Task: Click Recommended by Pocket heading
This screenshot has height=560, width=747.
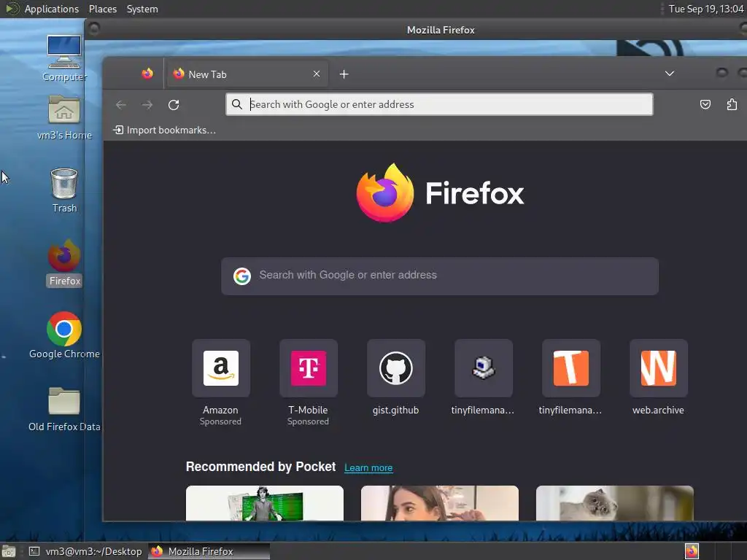Action: coord(260,467)
